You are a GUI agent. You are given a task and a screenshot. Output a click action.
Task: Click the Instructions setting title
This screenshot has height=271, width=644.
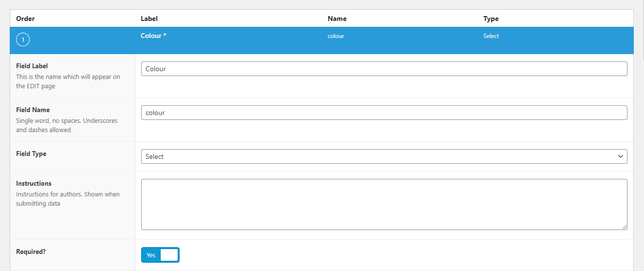click(34, 183)
